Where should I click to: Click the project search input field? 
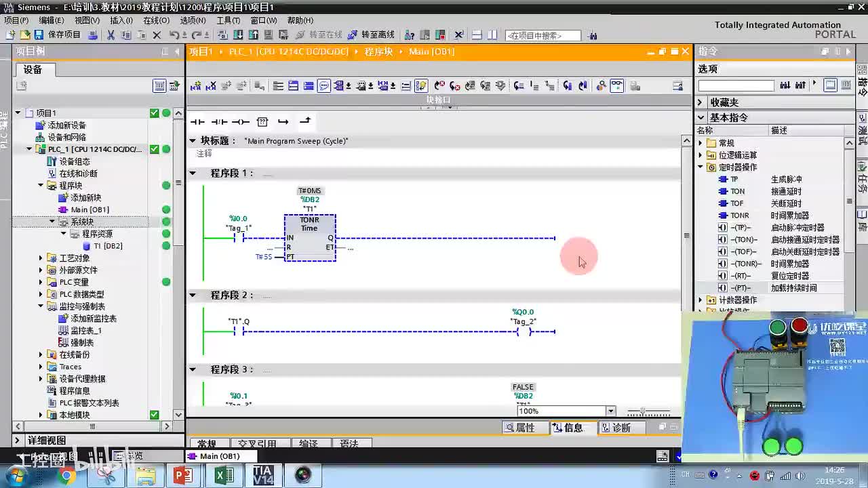click(x=543, y=35)
